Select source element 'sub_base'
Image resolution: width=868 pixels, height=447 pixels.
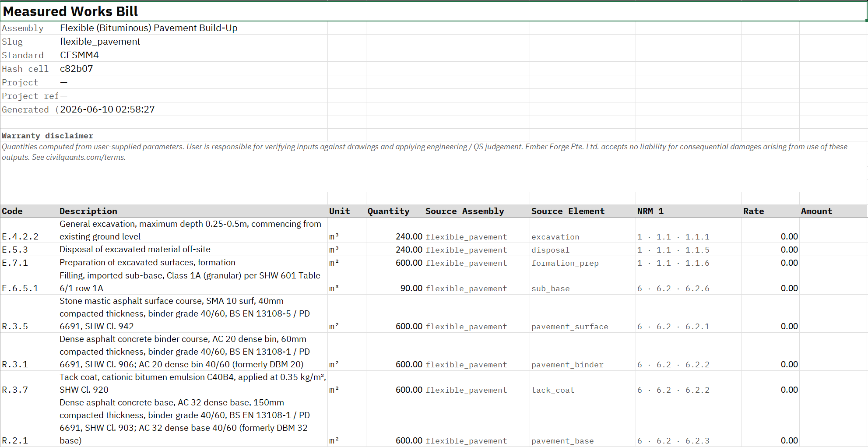[583, 282]
